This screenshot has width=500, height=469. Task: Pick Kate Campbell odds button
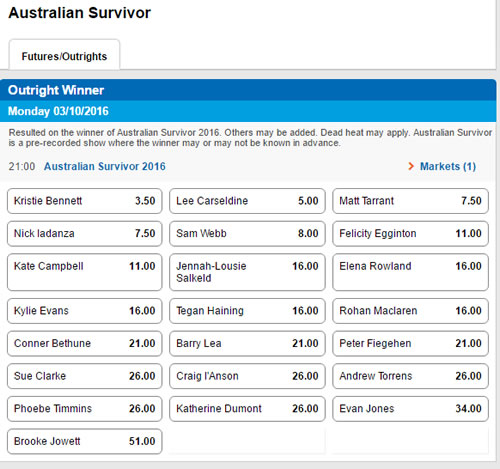point(85,272)
